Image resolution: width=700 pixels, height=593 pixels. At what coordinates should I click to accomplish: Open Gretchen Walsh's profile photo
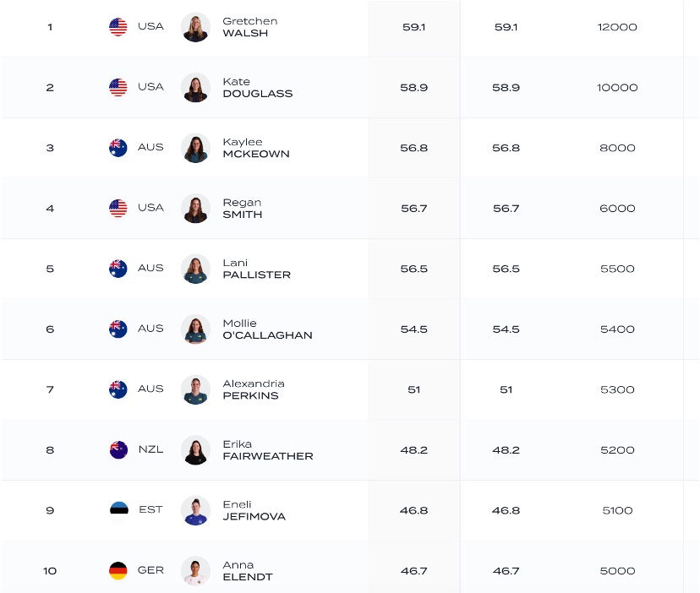195,27
